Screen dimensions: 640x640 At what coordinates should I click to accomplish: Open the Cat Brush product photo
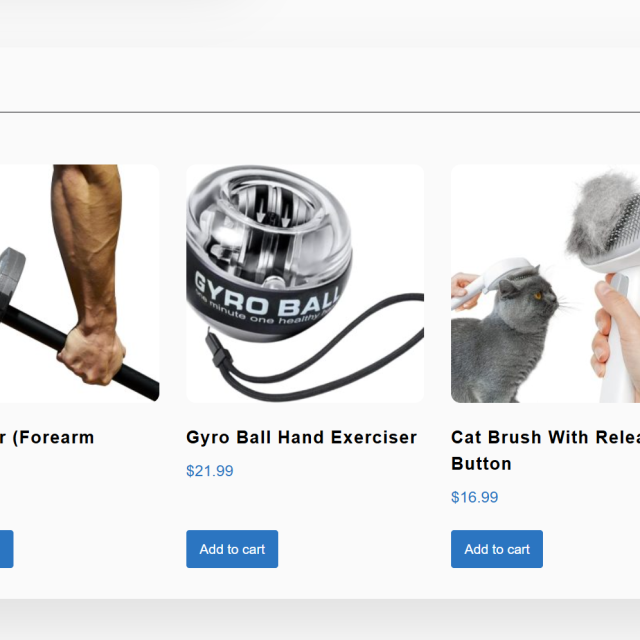[545, 284]
